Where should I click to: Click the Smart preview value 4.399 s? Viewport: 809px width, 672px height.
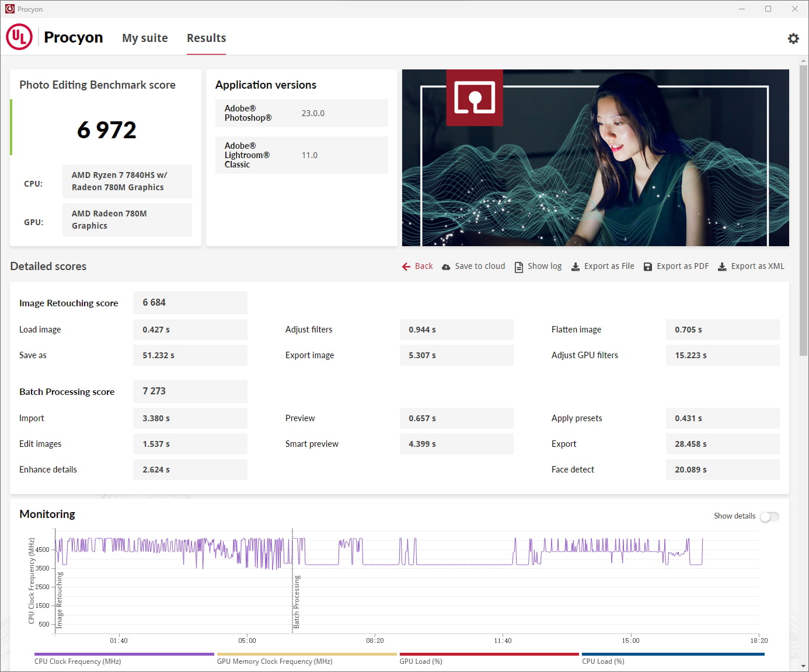tap(456, 444)
